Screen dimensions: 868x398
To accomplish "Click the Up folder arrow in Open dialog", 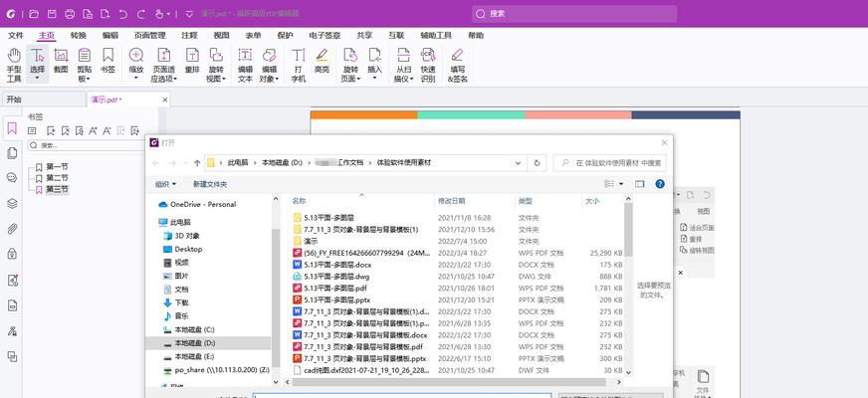I will (x=197, y=163).
